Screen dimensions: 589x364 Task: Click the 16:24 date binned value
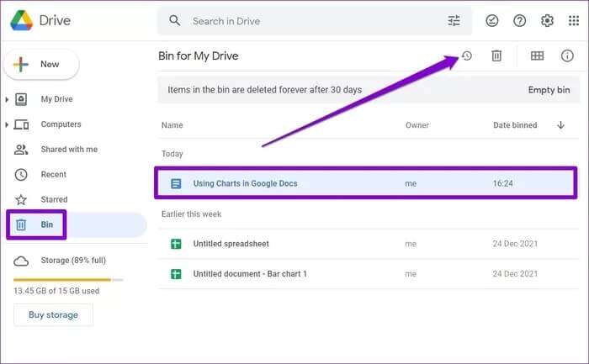click(502, 183)
